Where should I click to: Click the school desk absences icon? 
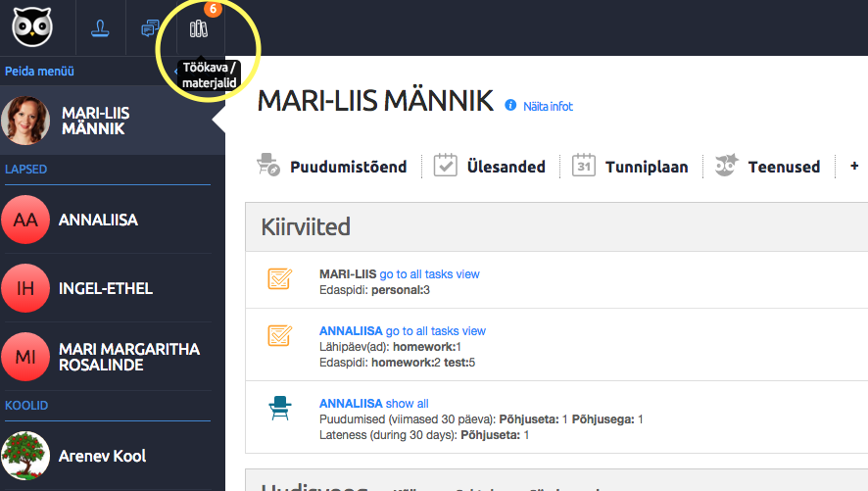(x=280, y=408)
